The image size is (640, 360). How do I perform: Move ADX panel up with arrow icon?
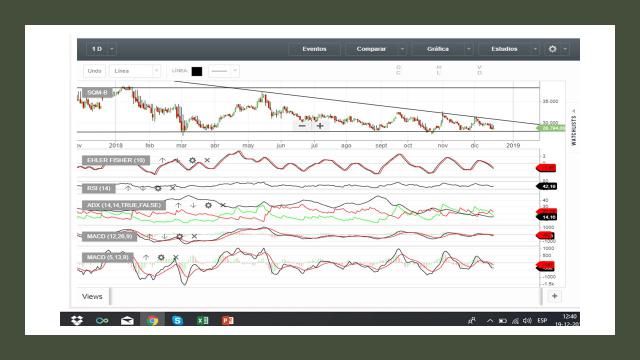pyautogui.click(x=178, y=205)
